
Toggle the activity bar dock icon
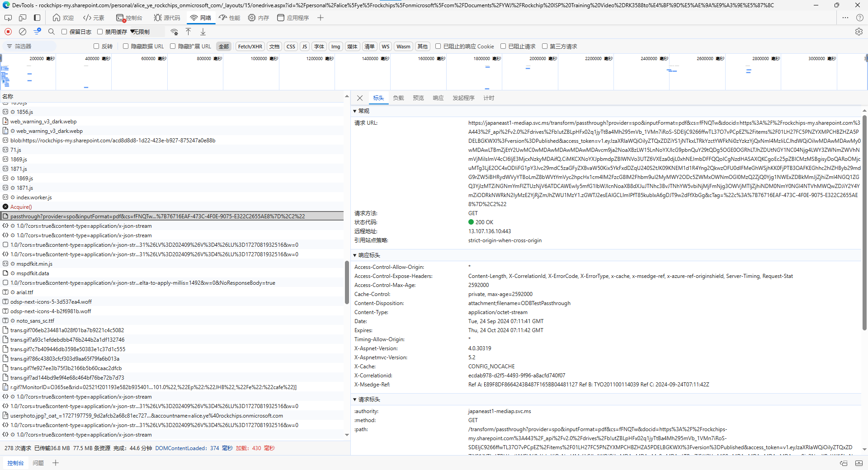pyautogui.click(x=37, y=18)
